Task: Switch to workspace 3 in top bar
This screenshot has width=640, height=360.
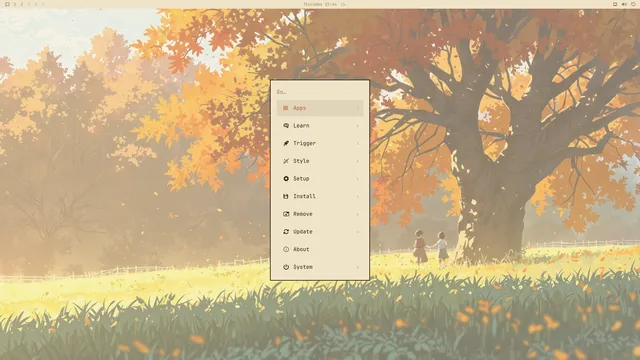Action: click(x=29, y=4)
